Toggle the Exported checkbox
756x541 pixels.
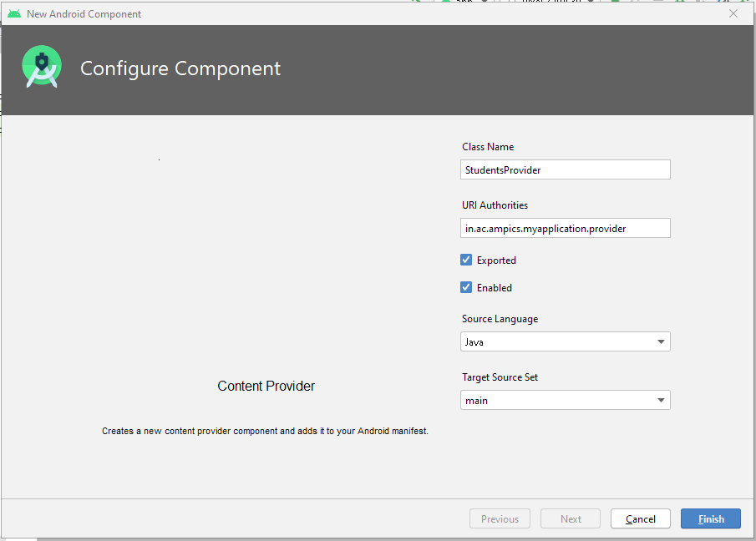pyautogui.click(x=466, y=260)
